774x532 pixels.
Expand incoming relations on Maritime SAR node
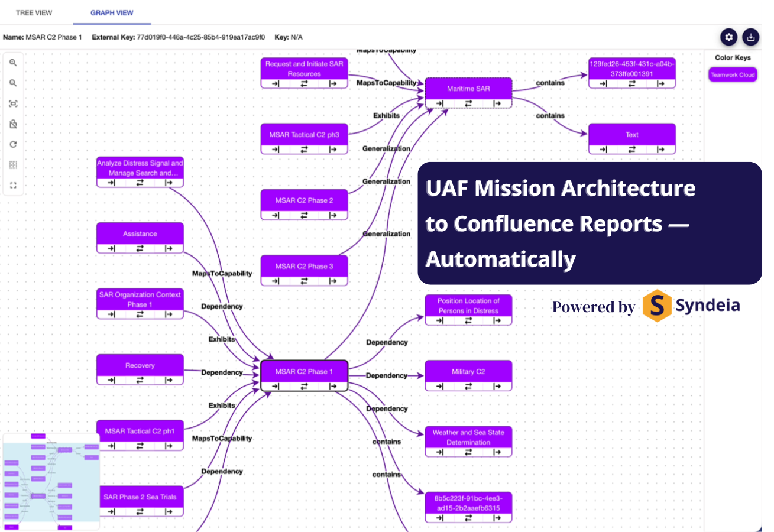[x=439, y=103]
